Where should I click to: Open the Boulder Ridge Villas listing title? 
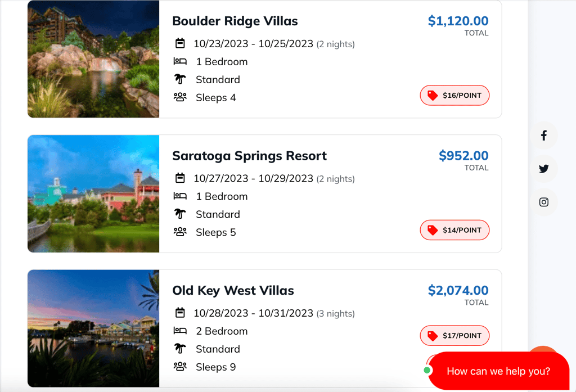click(x=235, y=21)
